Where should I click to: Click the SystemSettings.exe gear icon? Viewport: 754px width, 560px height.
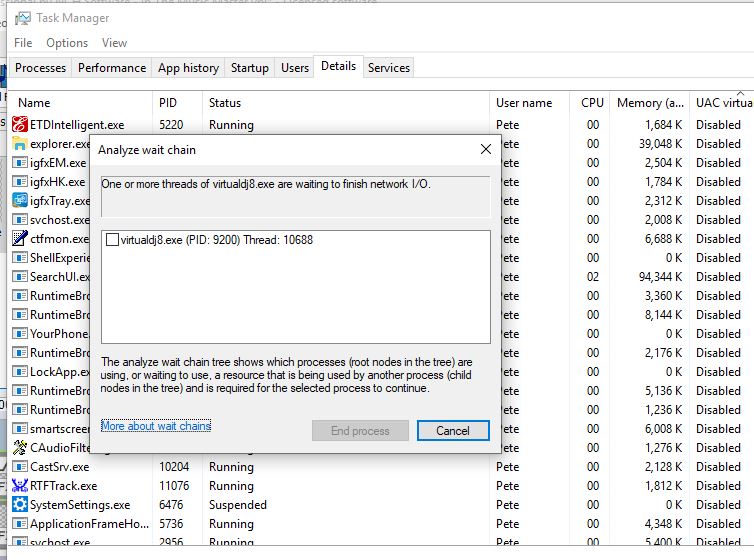coord(20,505)
